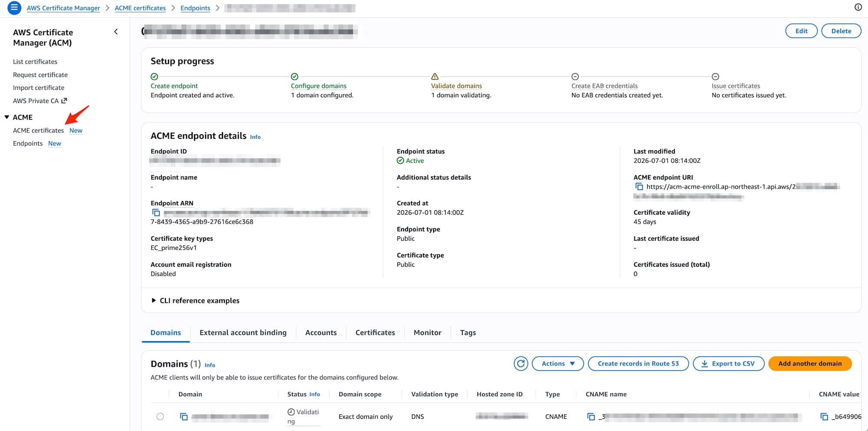Click the Validate domains warning icon
The width and height of the screenshot is (868, 431).
[435, 76]
